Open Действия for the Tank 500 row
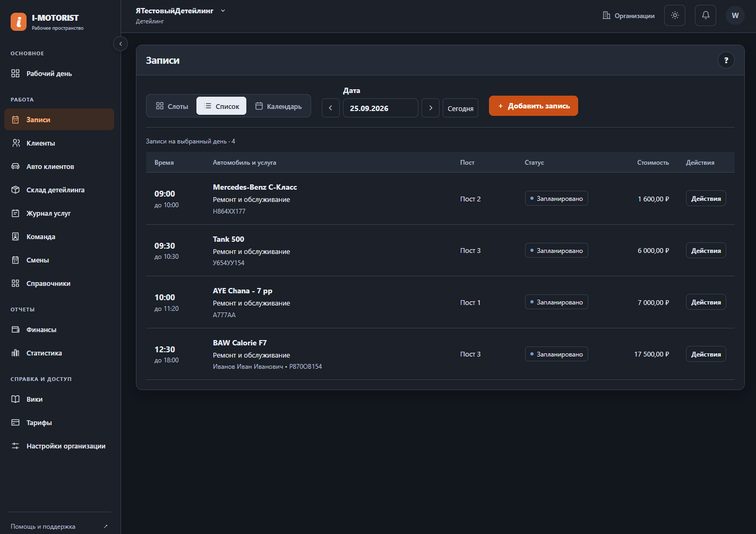Image resolution: width=756 pixels, height=534 pixels. (x=706, y=250)
